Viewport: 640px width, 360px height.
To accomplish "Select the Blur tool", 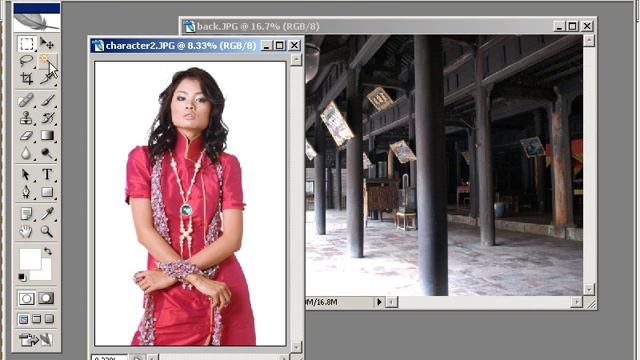I will tap(26, 153).
